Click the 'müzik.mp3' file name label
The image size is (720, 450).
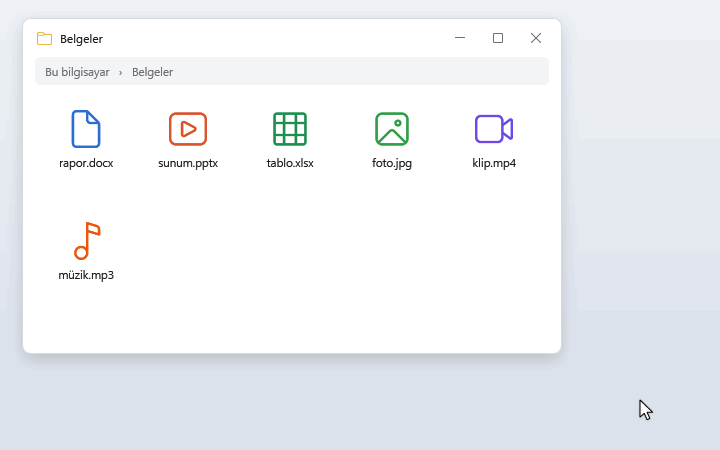[x=86, y=275]
